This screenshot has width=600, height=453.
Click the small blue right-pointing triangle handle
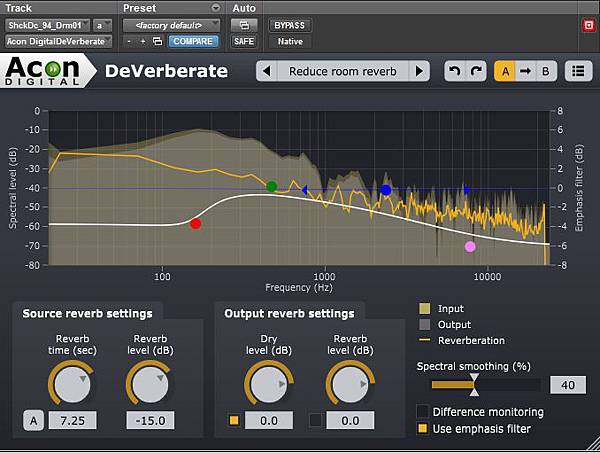466,189
